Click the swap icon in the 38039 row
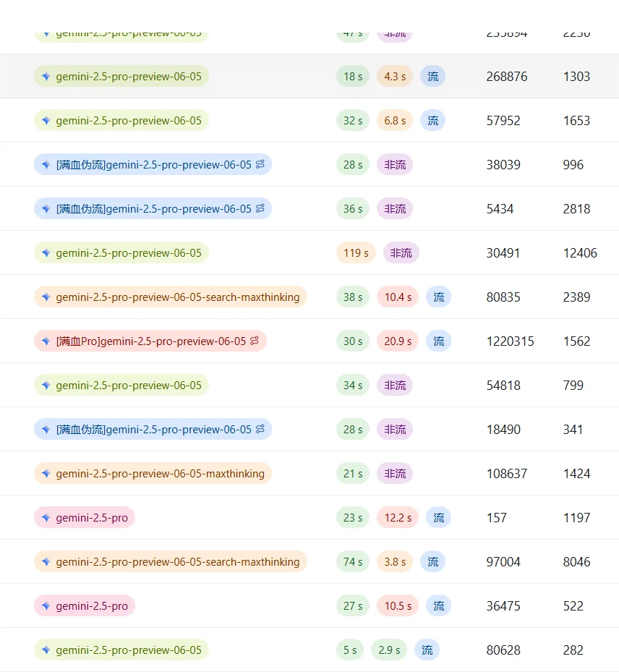 (260, 164)
